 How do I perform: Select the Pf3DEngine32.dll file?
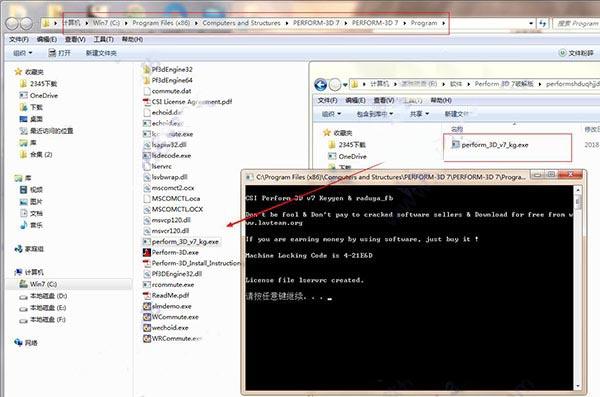pos(173,274)
